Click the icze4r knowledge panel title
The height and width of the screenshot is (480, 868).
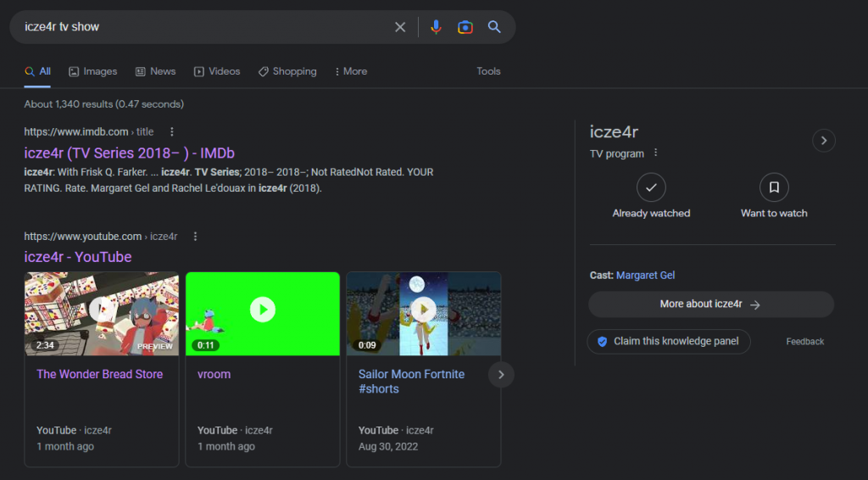614,131
